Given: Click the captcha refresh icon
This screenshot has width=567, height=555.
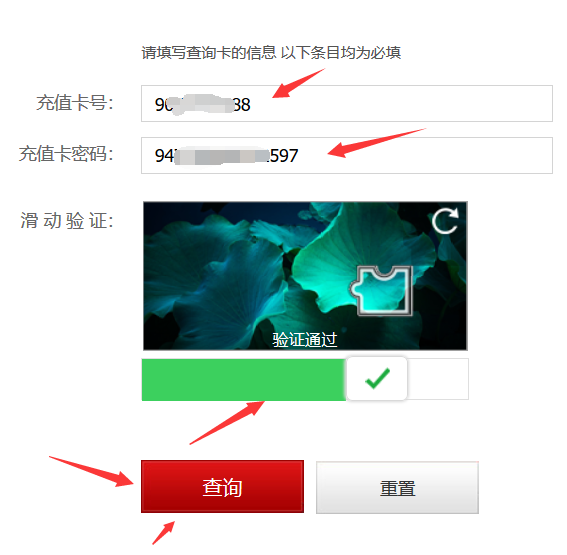Looking at the screenshot, I should (x=445, y=221).
